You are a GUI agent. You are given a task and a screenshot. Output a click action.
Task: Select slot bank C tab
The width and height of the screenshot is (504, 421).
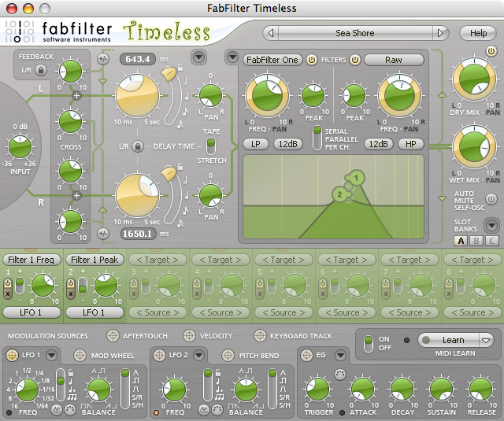pyautogui.click(x=492, y=241)
